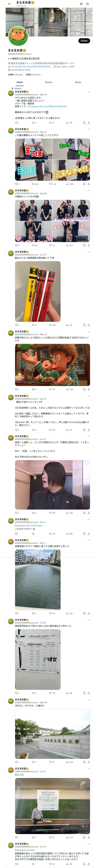This screenshot has height=868, width=98.
Task: View the 1,004 Followers list
Action: (x=33, y=75)
